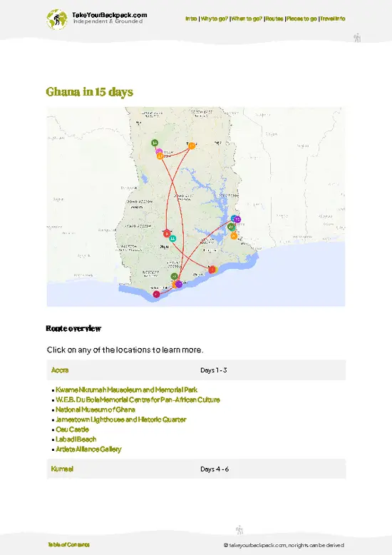This screenshot has width=392, height=555.
Task: Open Jamestown Lighthouse and Historic Quarter link
Action: coord(120,419)
